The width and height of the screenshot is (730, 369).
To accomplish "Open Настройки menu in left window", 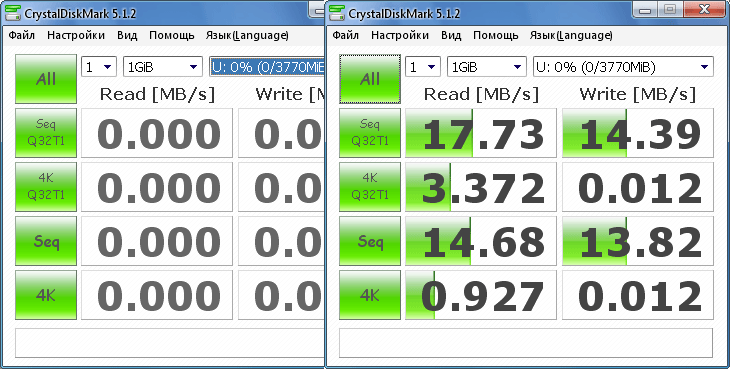I will [76, 35].
